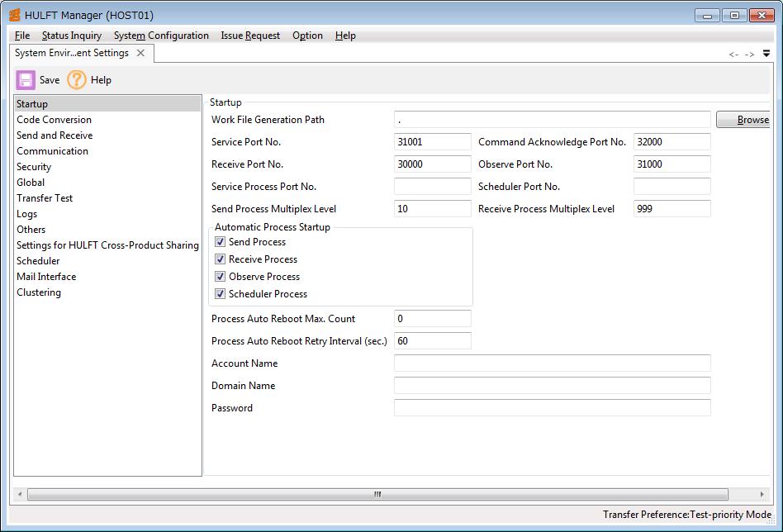Screen dimensions: 783x532
Task: Select Security category
Action: tap(107, 167)
